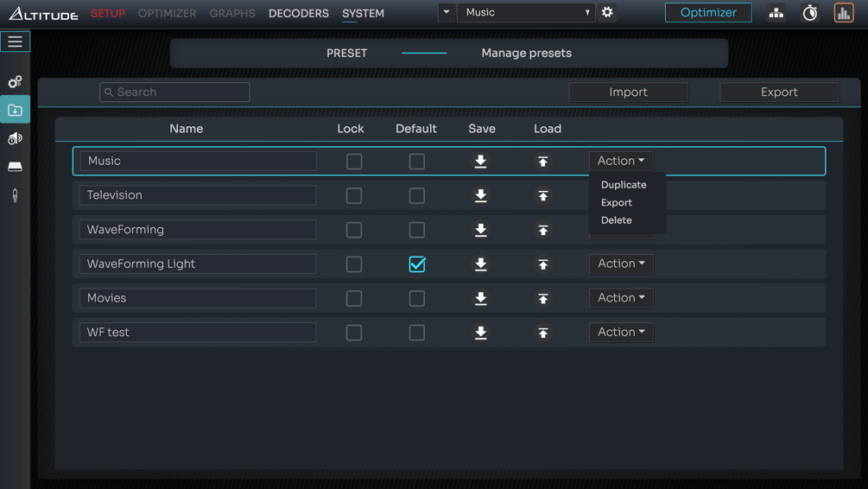Load the WaveForming preset

[543, 230]
